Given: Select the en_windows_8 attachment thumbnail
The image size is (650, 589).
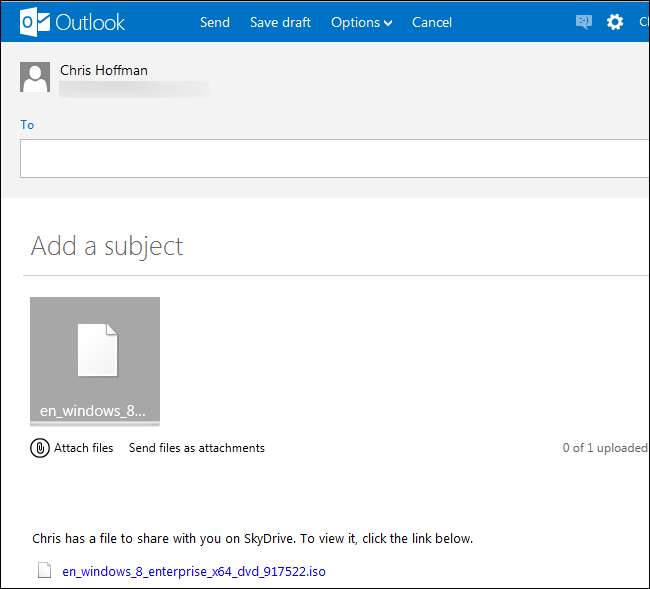Looking at the screenshot, I should point(95,360).
